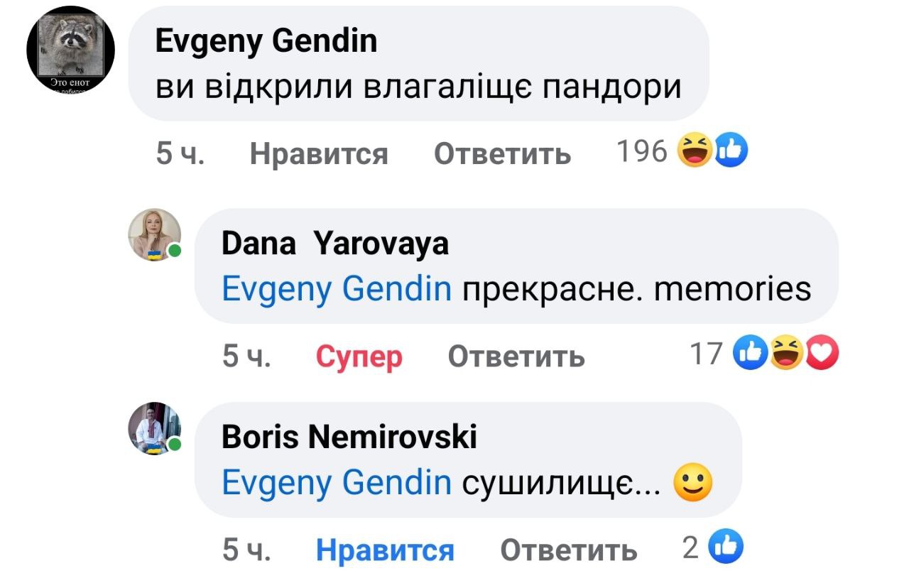Toggle the red Супер reaction on Dana's reply
The height and width of the screenshot is (588, 909).
[x=359, y=356]
